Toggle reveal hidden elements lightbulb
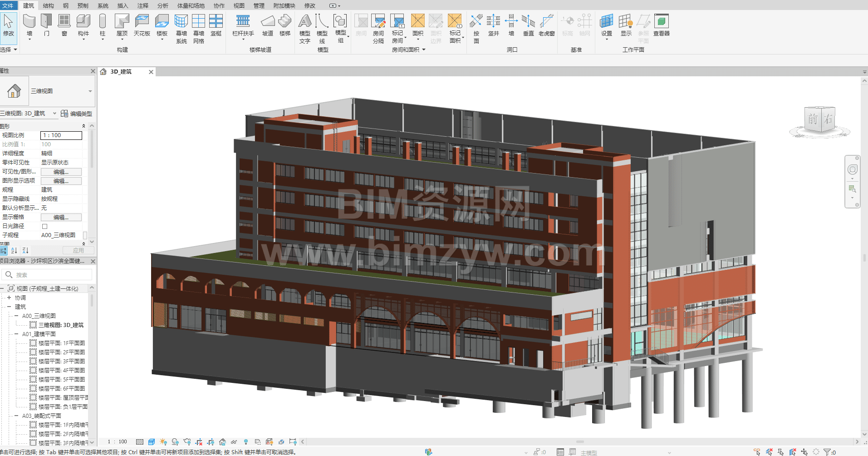Viewport: 868px width, 456px height. (x=246, y=441)
